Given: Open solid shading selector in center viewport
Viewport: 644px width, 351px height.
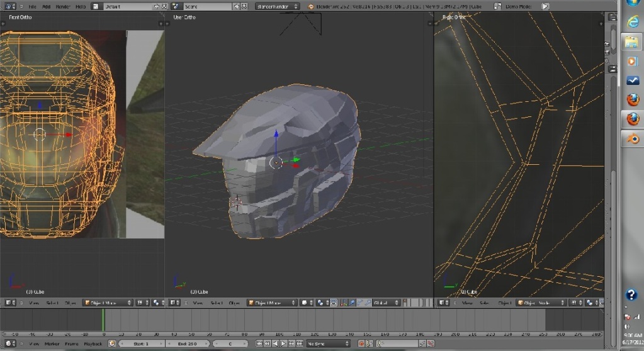Looking at the screenshot, I should pos(307,303).
